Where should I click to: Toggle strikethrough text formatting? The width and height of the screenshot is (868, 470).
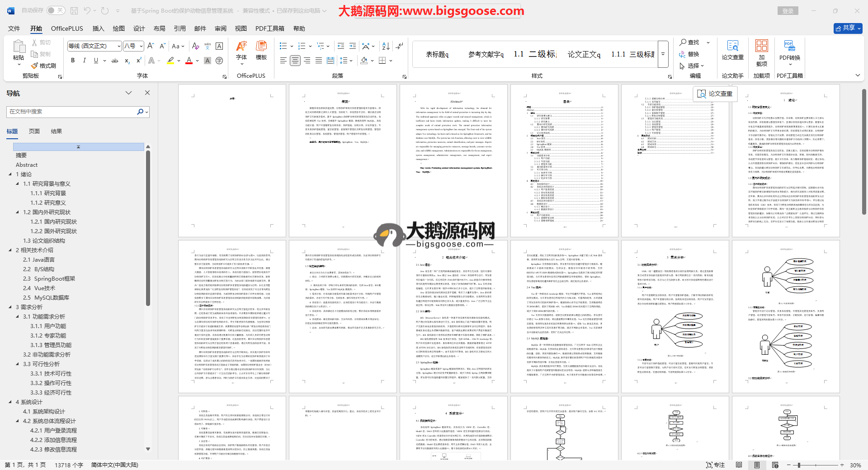[115, 61]
